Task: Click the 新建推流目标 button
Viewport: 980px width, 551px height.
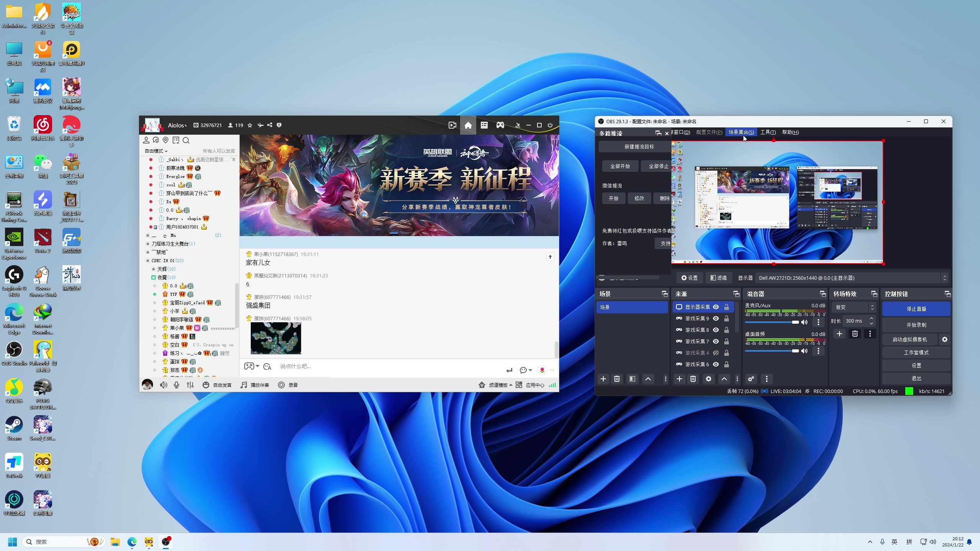Action: click(639, 147)
